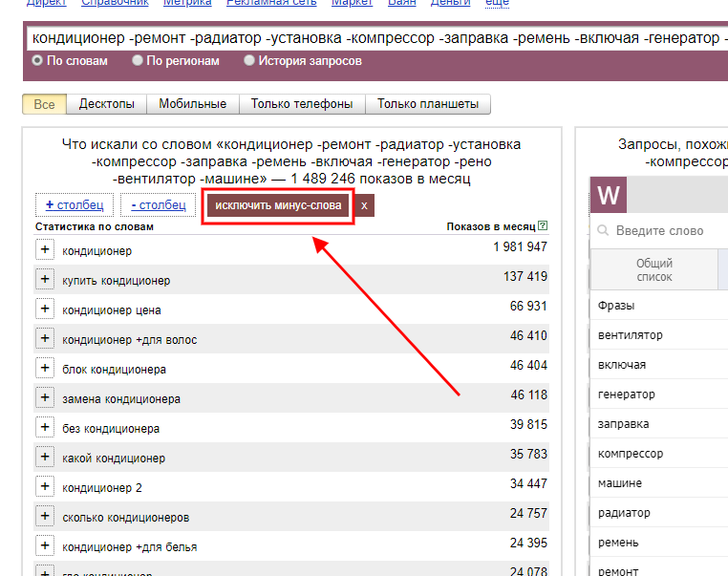Click the замена кондиционера keyword
The image size is (728, 576).
(x=121, y=399)
